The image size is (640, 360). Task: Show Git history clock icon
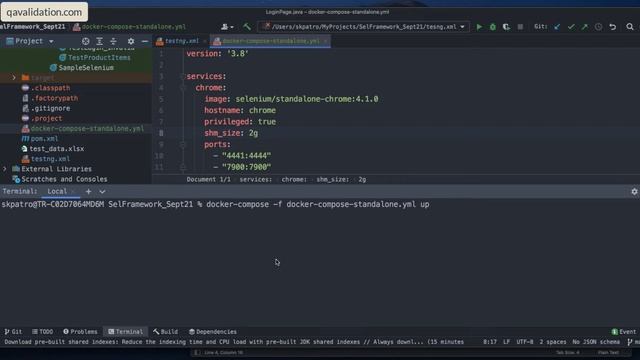point(598,27)
